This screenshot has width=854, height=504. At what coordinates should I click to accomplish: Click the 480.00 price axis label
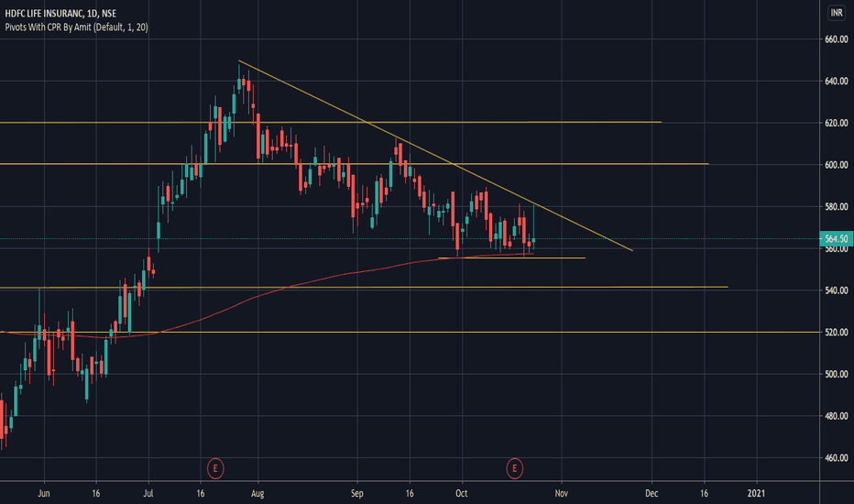tap(836, 416)
